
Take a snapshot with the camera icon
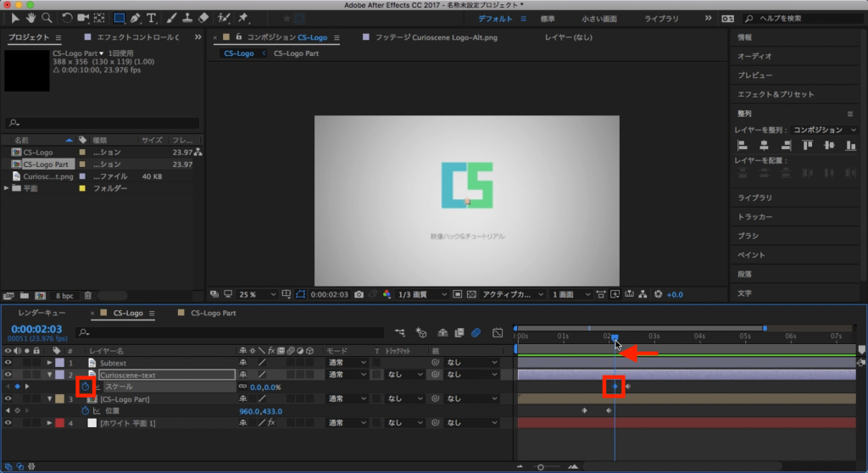359,294
